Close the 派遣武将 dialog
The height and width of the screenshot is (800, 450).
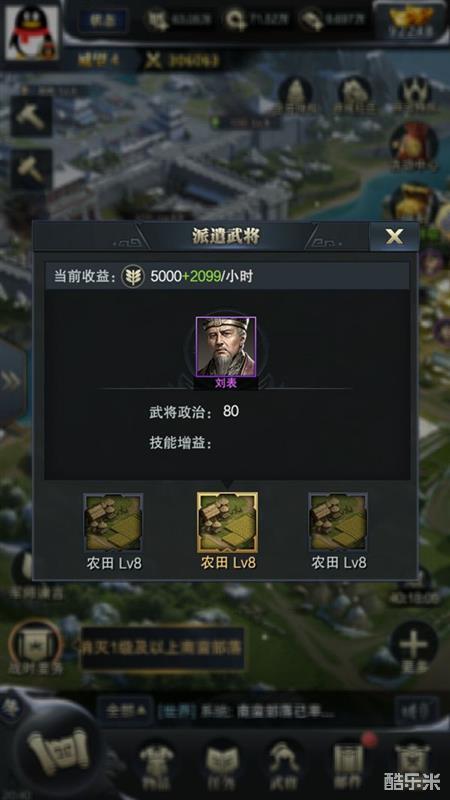pos(393,236)
